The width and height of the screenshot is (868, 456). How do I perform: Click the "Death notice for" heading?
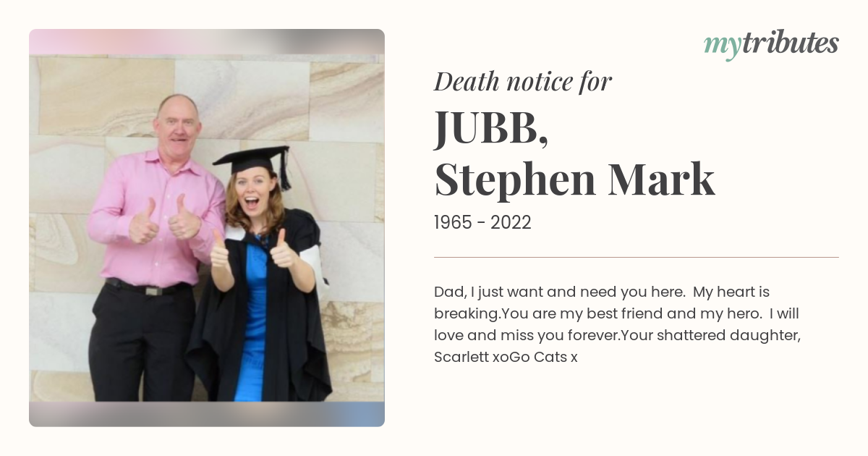(x=523, y=81)
